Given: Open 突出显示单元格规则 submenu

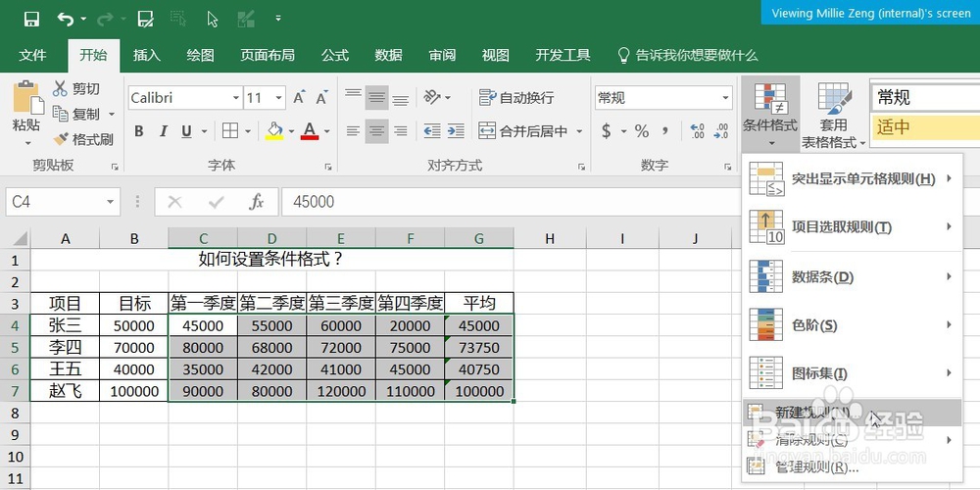Looking at the screenshot, I should [x=852, y=179].
